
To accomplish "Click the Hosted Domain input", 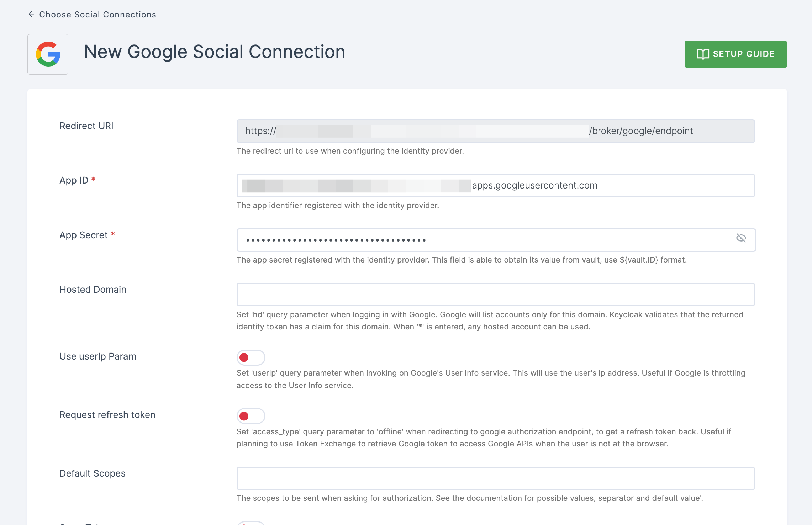I will click(x=496, y=295).
